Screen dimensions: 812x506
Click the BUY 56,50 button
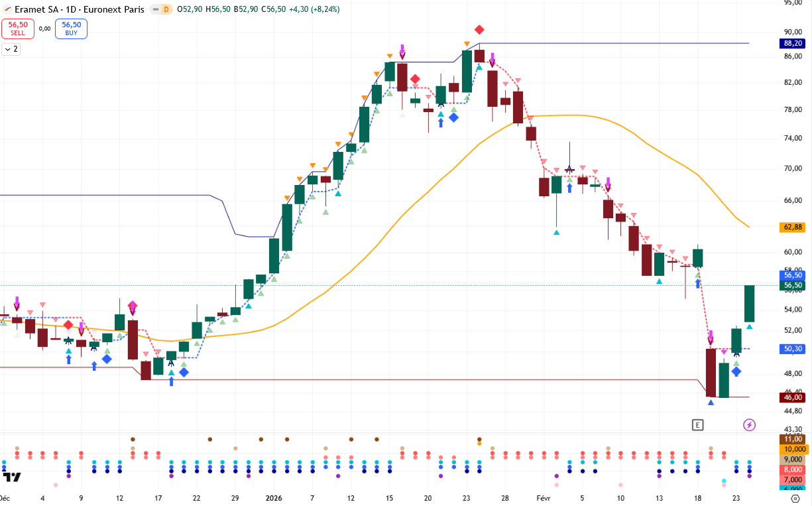point(71,28)
